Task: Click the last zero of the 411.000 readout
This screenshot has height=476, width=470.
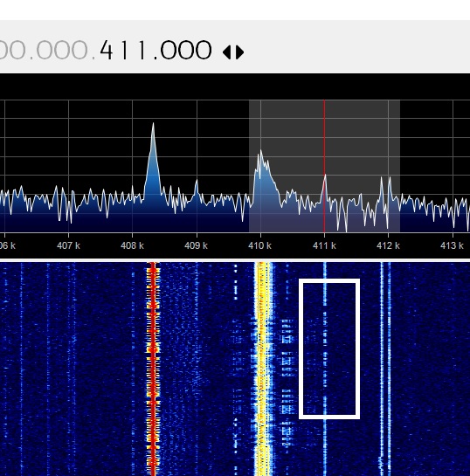Action: pyautogui.click(x=204, y=50)
